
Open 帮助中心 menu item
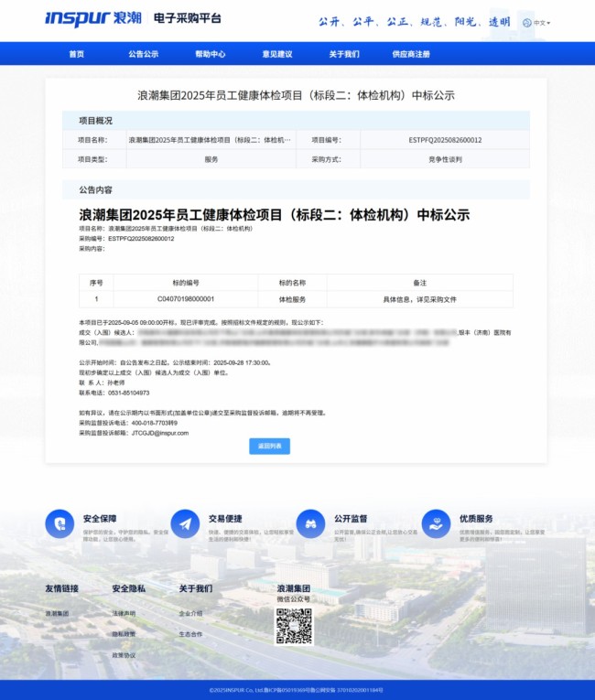[x=211, y=54]
